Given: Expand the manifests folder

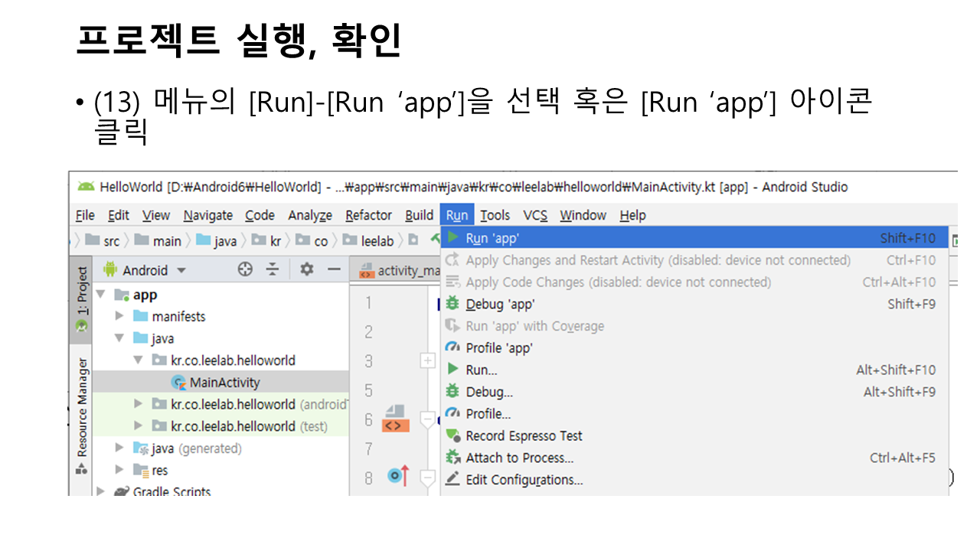Looking at the screenshot, I should [x=119, y=316].
